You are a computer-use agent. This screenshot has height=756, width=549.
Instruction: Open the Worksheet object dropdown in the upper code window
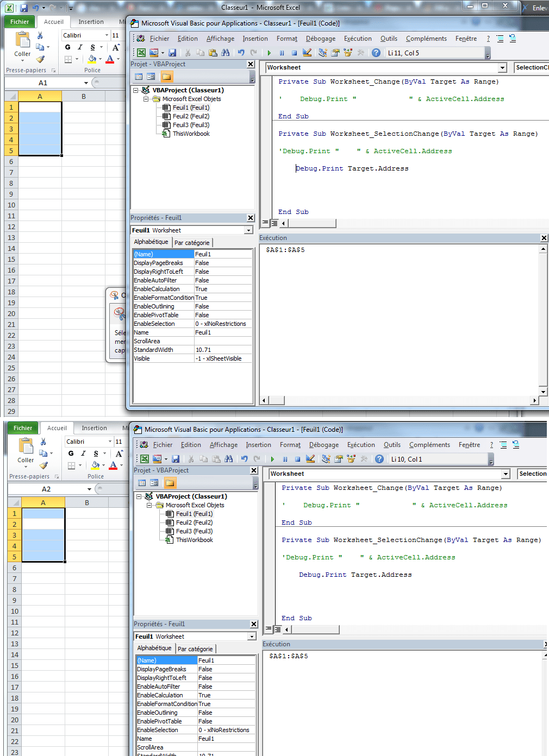pos(502,67)
